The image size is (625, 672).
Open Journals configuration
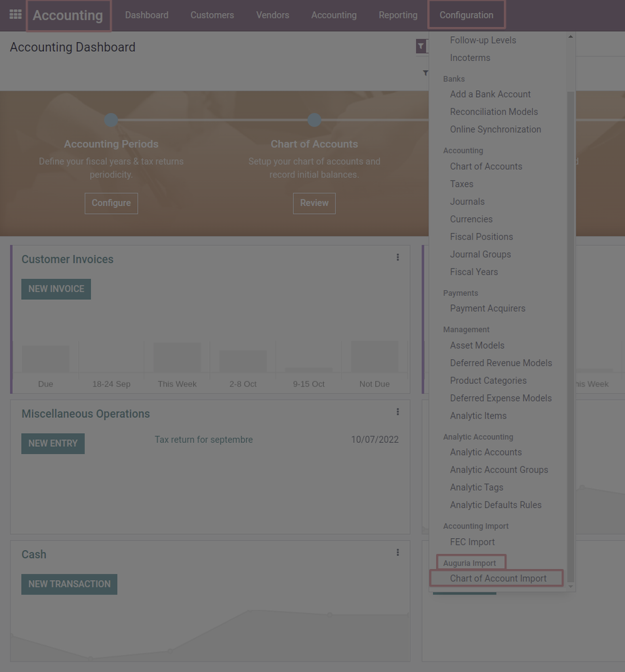pos(467,202)
